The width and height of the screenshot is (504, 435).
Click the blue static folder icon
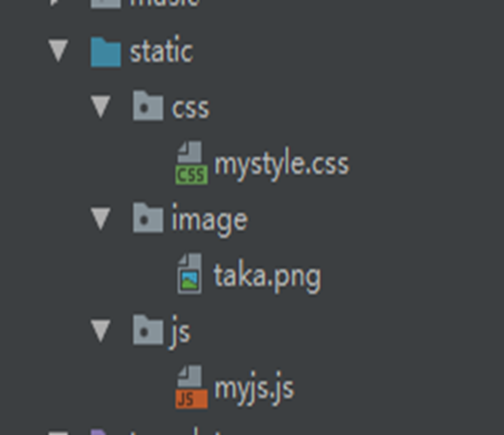(x=106, y=52)
